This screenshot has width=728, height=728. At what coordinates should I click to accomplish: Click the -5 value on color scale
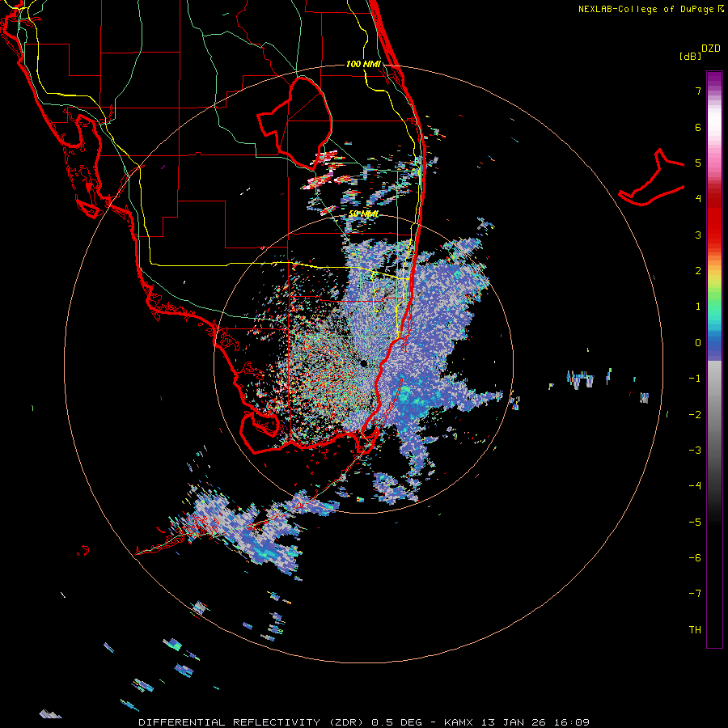click(x=695, y=523)
